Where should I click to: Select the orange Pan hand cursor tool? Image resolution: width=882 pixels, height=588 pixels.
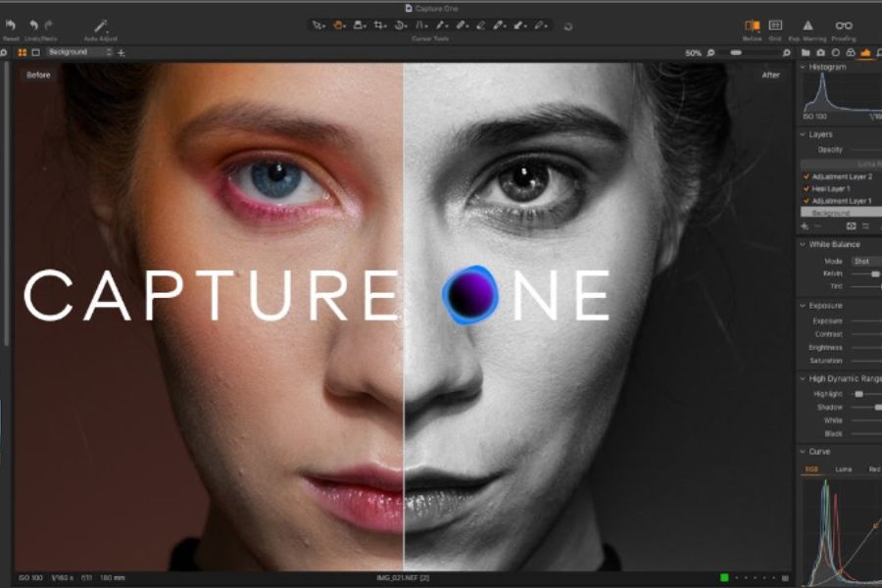point(338,25)
